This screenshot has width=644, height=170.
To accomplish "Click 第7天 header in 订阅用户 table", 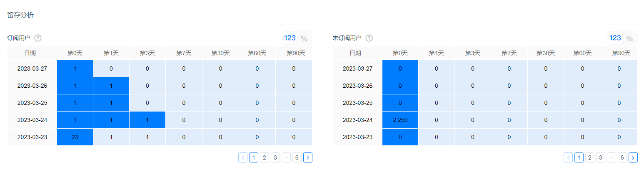I will (x=184, y=53).
